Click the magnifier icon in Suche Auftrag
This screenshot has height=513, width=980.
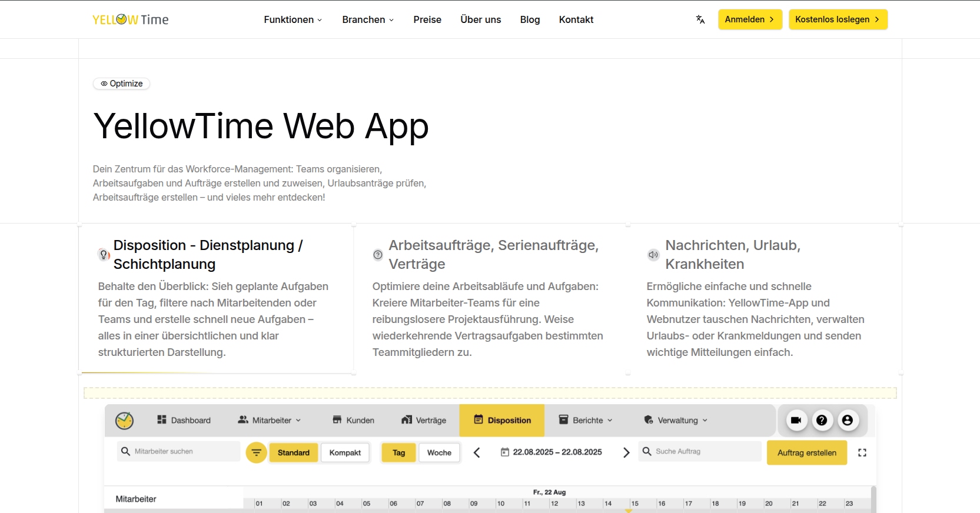tap(647, 451)
